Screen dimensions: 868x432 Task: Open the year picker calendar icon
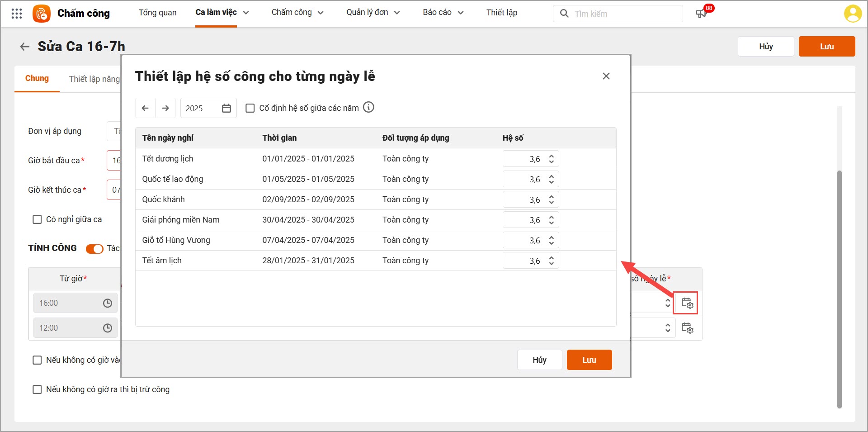[x=226, y=108]
